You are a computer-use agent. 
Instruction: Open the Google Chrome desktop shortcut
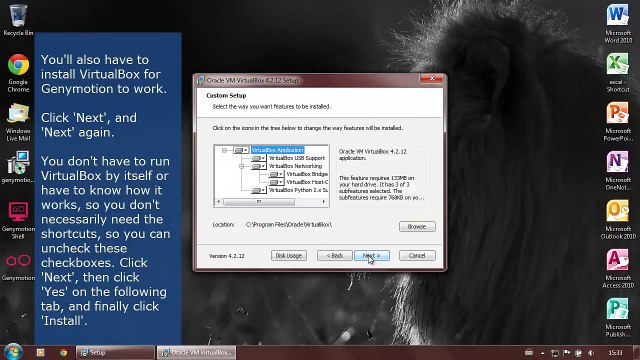coord(18,73)
